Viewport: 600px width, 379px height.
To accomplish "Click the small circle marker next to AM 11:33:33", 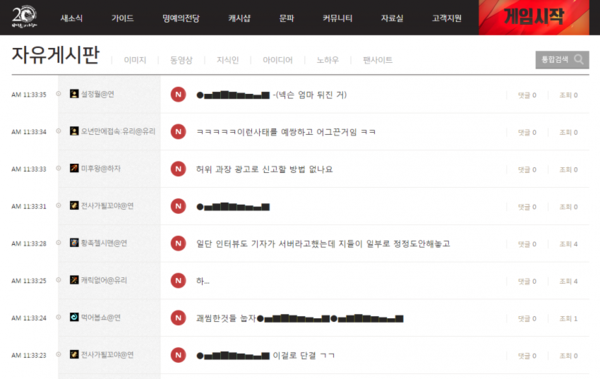I will pos(59,168).
